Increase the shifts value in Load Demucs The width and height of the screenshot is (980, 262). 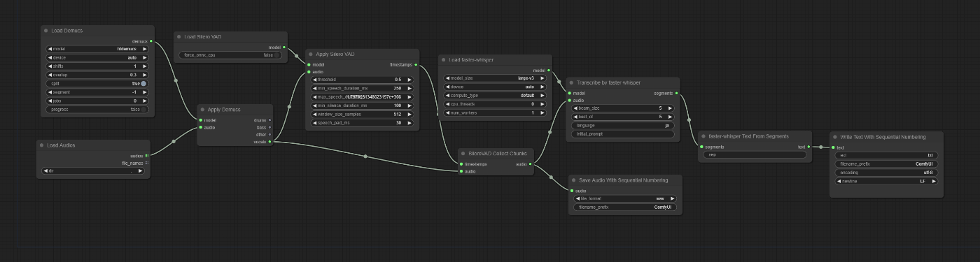144,66
